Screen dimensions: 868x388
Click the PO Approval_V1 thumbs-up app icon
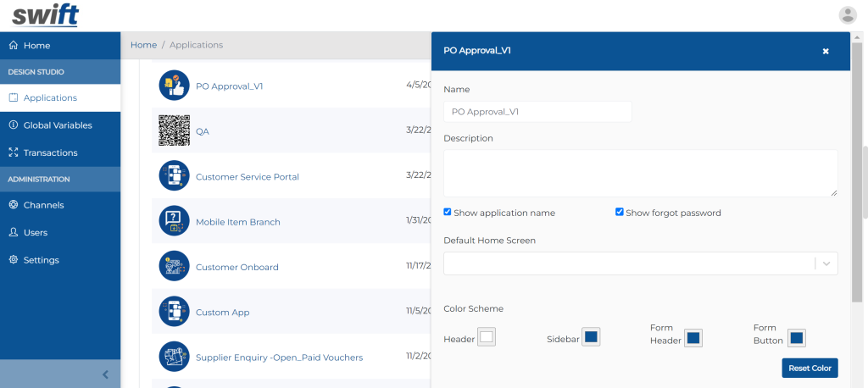tap(174, 86)
